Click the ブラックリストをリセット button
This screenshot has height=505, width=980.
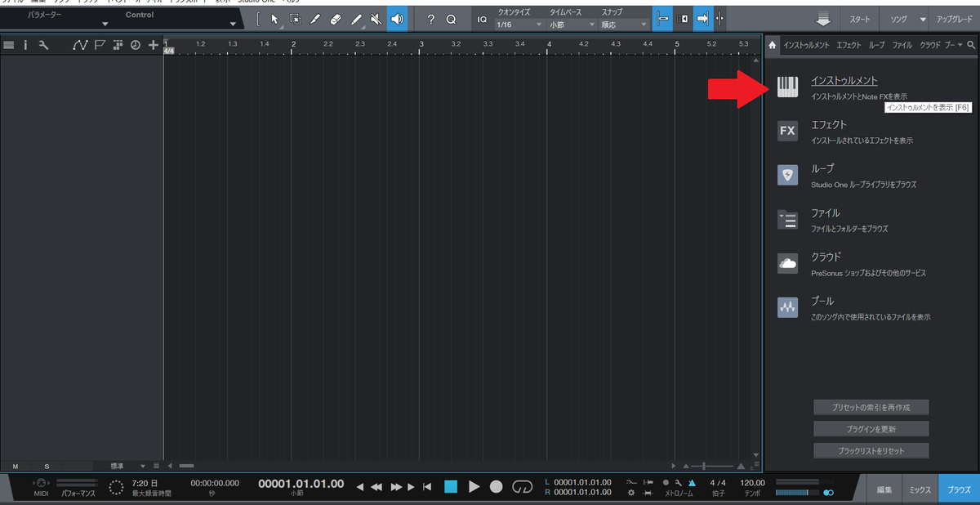[871, 450]
